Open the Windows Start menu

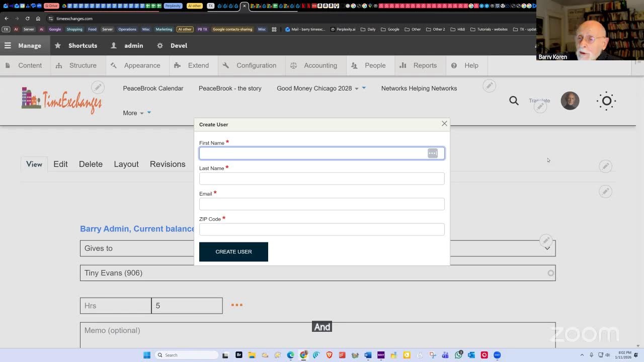click(x=147, y=355)
